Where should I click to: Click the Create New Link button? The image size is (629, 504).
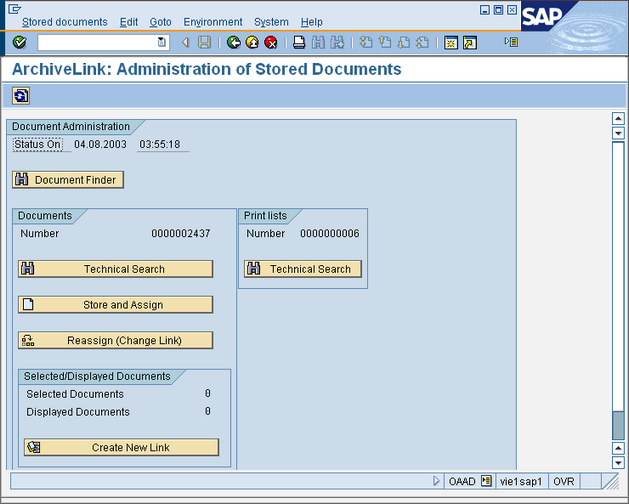(x=121, y=447)
